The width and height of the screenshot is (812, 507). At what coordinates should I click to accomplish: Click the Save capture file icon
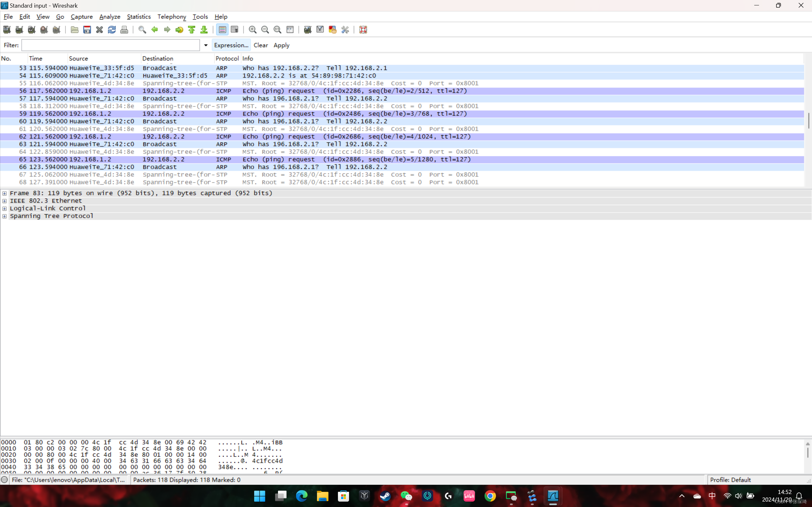[87, 29]
